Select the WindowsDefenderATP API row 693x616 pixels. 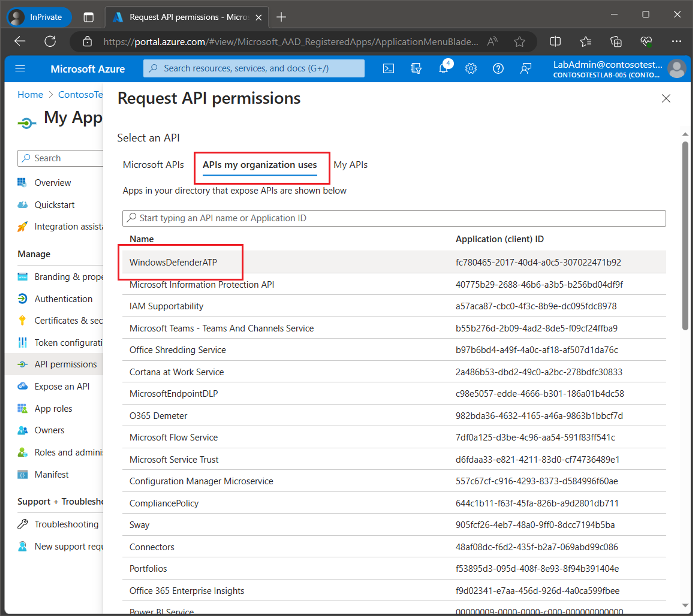click(394, 262)
